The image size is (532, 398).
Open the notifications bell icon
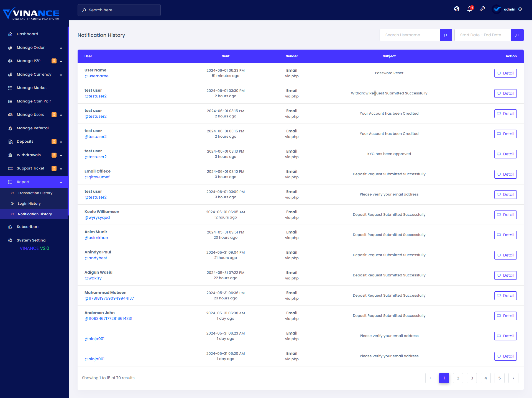[470, 9]
